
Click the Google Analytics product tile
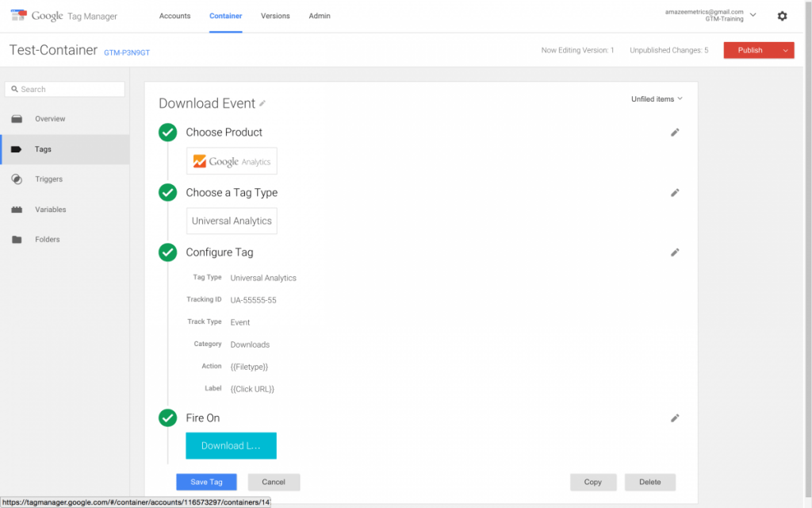point(232,161)
